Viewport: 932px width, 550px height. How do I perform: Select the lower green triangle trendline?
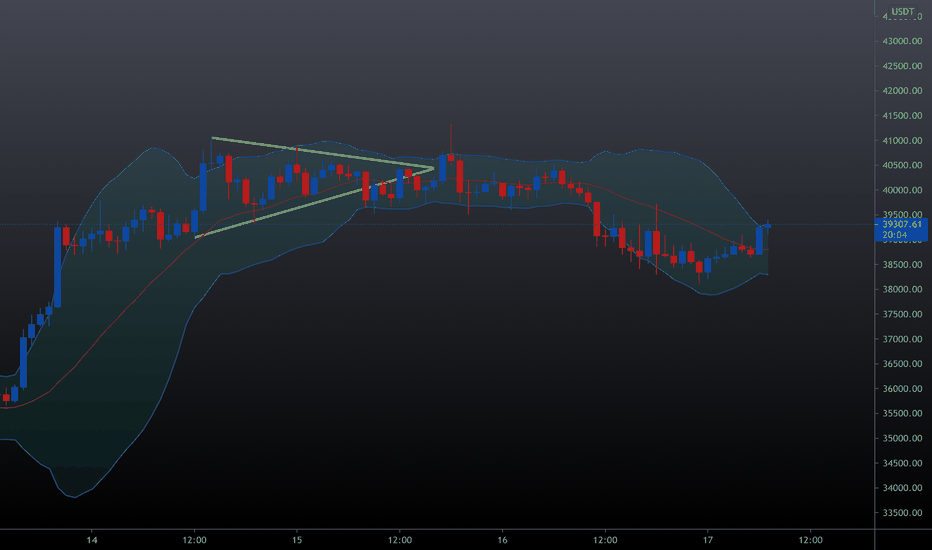click(x=314, y=203)
